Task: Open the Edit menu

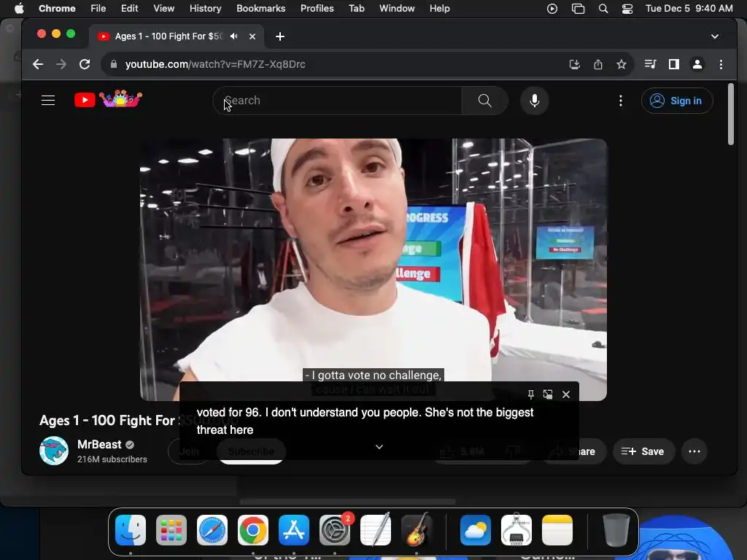Action: pyautogui.click(x=130, y=8)
